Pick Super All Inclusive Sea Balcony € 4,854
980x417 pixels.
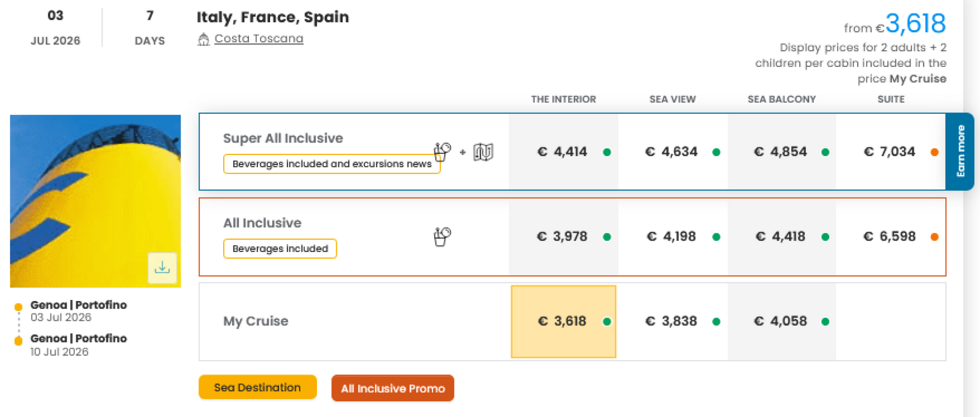(780, 152)
